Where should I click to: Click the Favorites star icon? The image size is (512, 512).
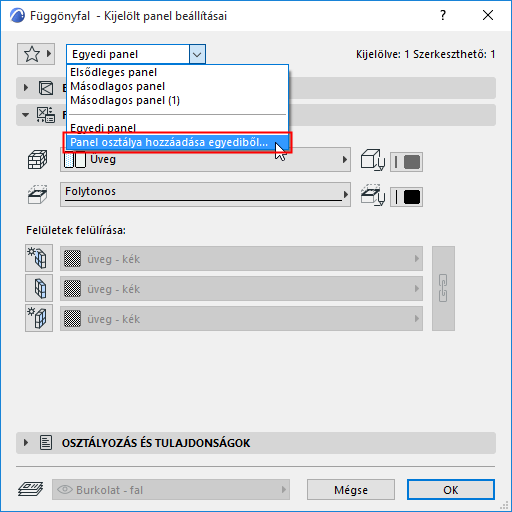(32, 54)
